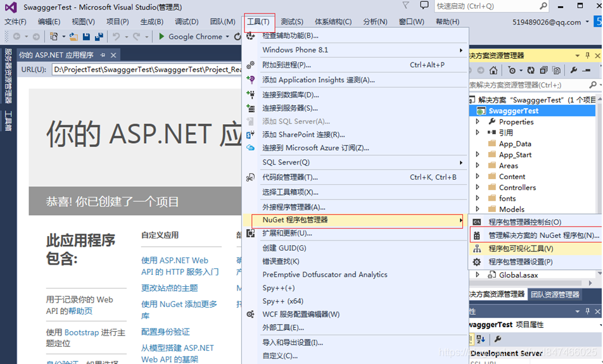603x364 pixels.
Task: Open the Solution Explorer window options dropdown
Action: point(577,56)
